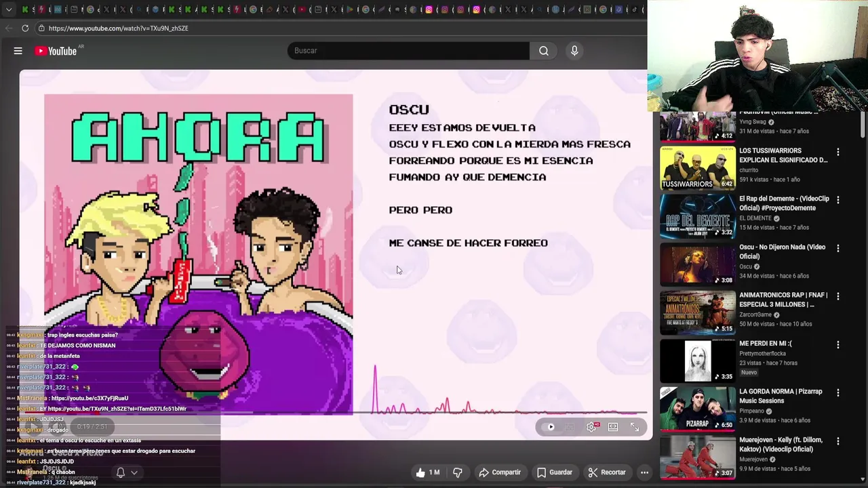Screen dimensions: 868x488
Task: Open the Oscu - No Dijeron Nada title link
Action: pos(782,251)
